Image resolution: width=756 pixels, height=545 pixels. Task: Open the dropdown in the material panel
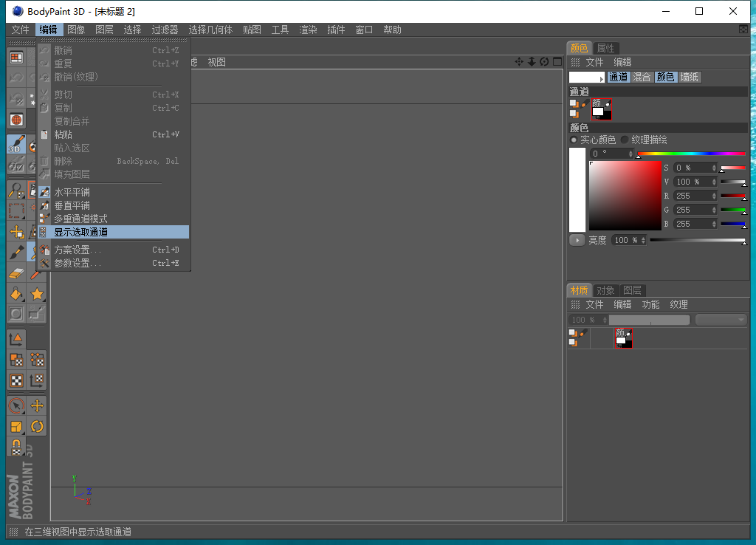pyautogui.click(x=721, y=320)
